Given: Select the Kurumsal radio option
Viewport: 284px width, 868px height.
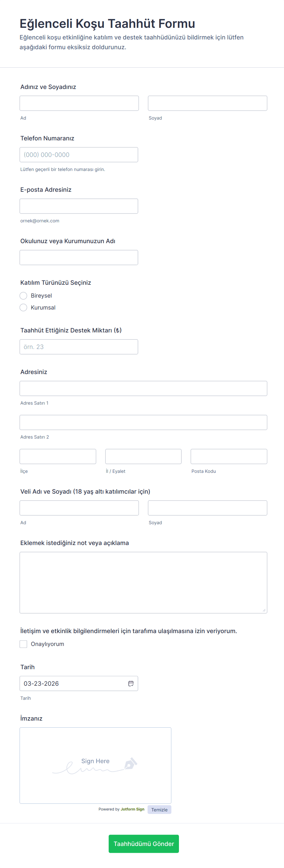Looking at the screenshot, I should (23, 307).
